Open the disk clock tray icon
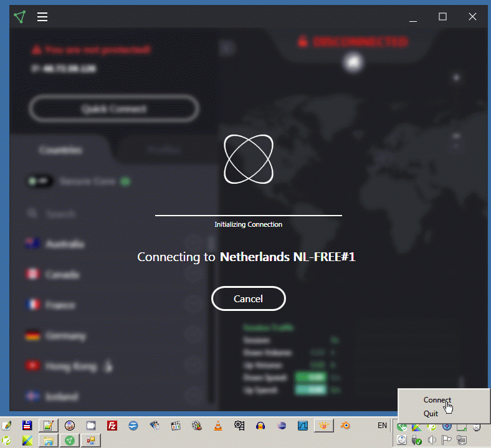Image resolution: width=491 pixels, height=448 pixels. click(402, 440)
